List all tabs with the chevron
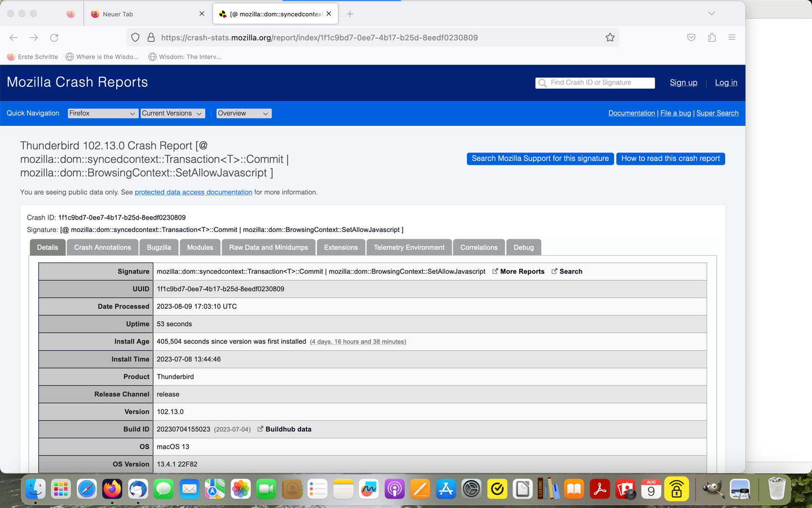812x508 pixels. [712, 14]
